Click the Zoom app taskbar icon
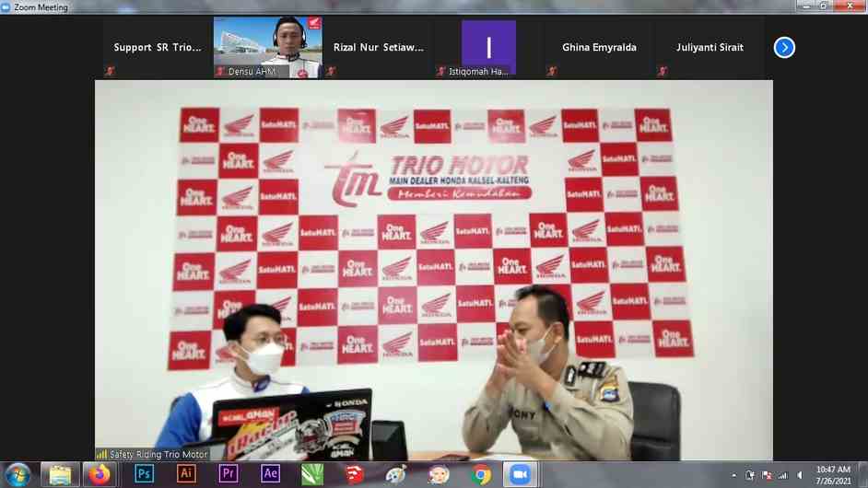Screen dimensions: 868x488 tap(521, 474)
